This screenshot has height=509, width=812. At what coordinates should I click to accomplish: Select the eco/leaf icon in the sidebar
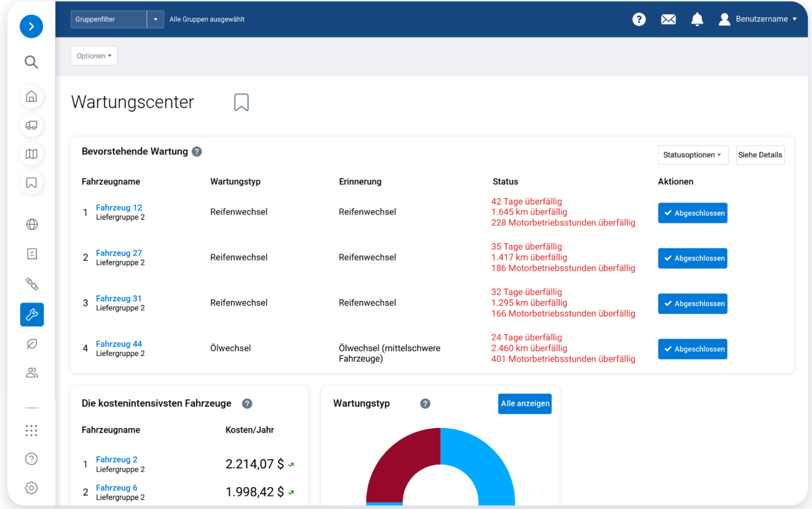[x=31, y=343]
